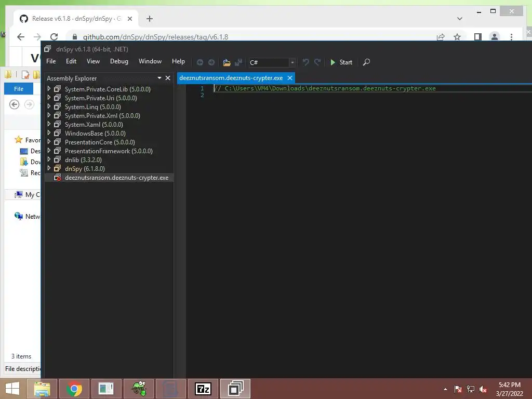Click the file path comment on line 1
This screenshot has width=532, height=399.
(x=325, y=88)
